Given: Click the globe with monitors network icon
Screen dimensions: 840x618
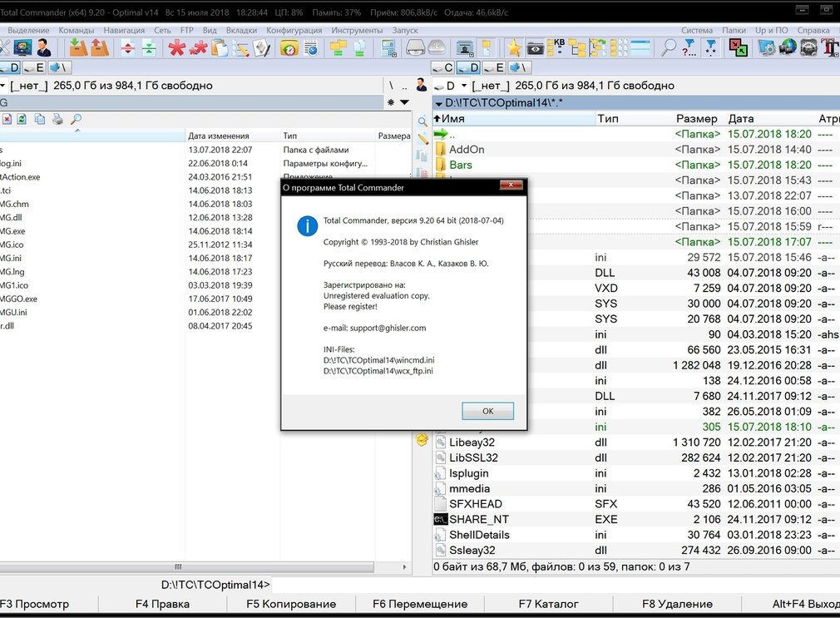Looking at the screenshot, I should (788, 48).
